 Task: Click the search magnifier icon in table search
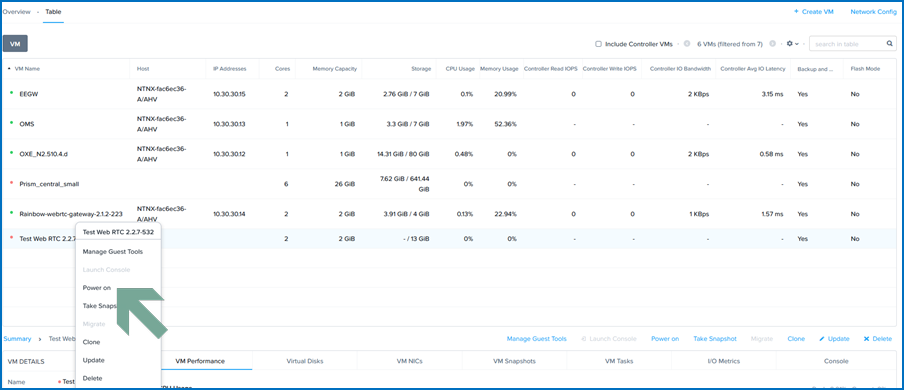[x=890, y=44]
